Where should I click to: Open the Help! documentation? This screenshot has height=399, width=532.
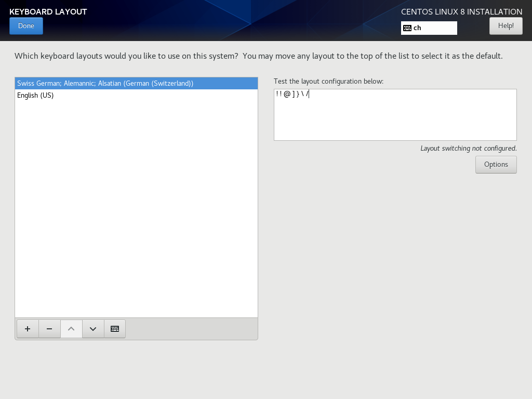pos(506,26)
